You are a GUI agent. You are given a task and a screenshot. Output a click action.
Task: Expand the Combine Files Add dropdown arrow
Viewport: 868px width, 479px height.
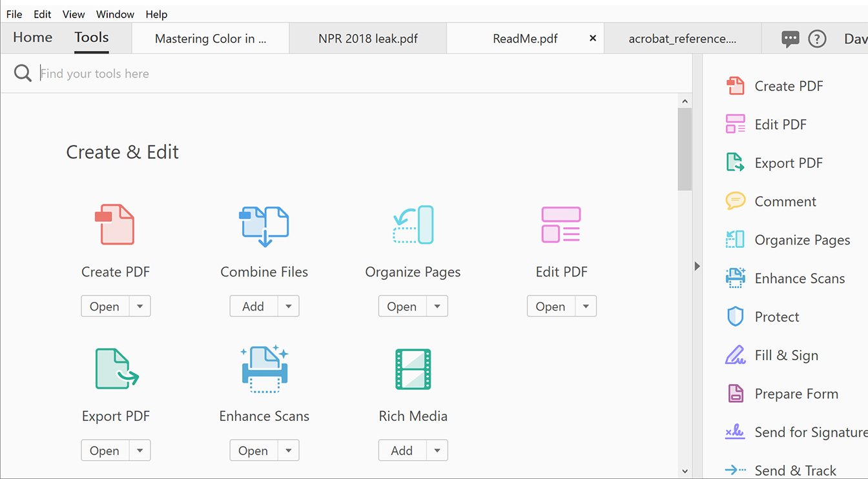coord(289,307)
